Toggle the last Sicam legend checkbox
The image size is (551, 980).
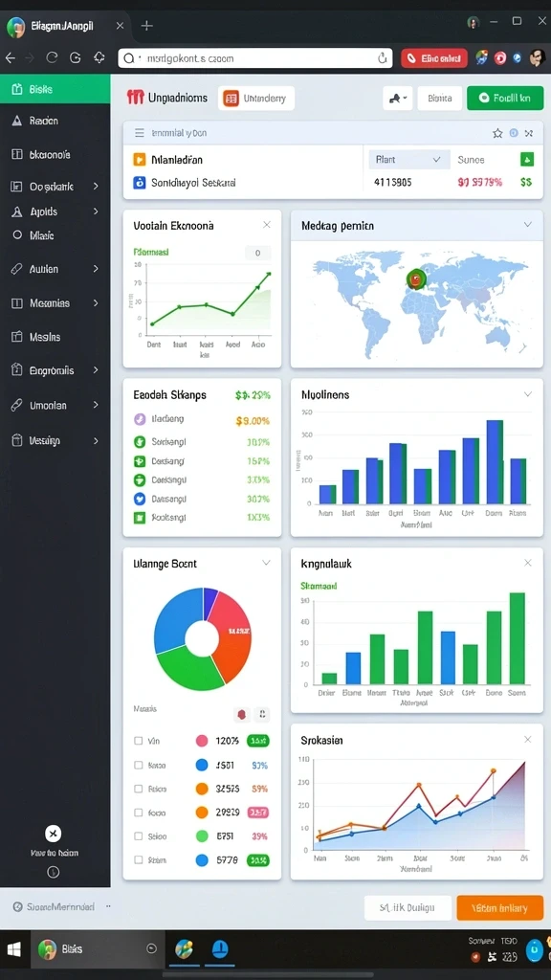click(x=138, y=860)
